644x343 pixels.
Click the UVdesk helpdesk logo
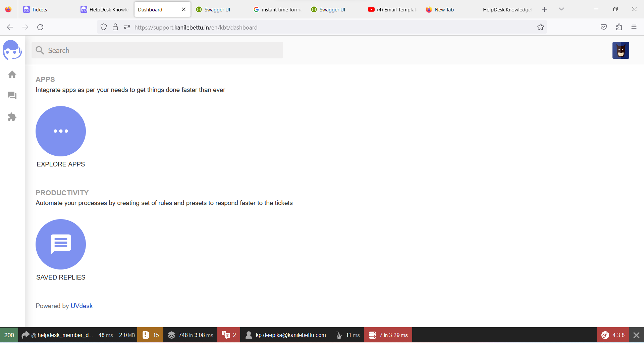pyautogui.click(x=12, y=50)
